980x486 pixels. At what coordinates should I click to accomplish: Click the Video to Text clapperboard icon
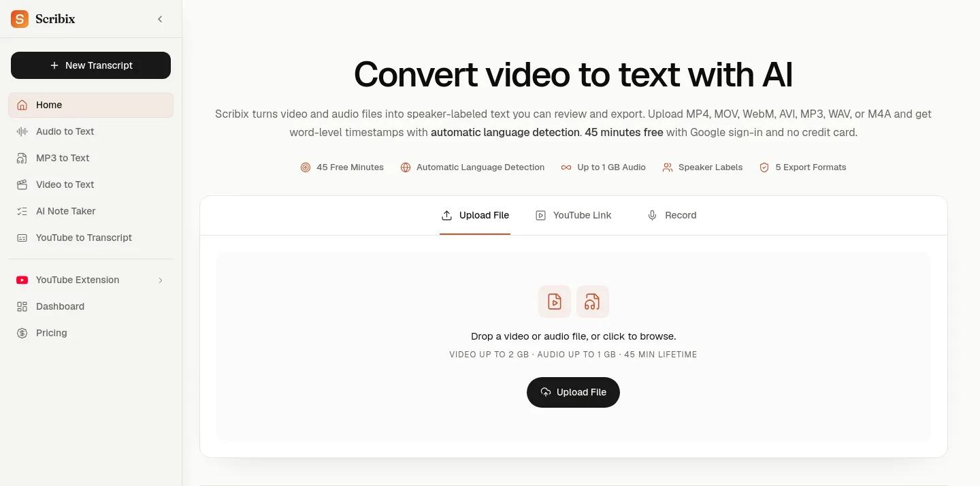pyautogui.click(x=22, y=184)
